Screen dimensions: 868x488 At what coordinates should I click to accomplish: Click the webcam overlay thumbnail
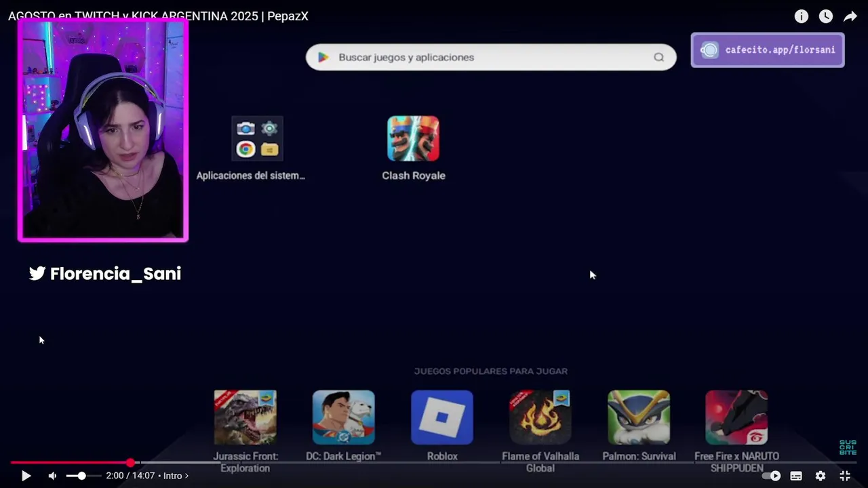tap(103, 130)
